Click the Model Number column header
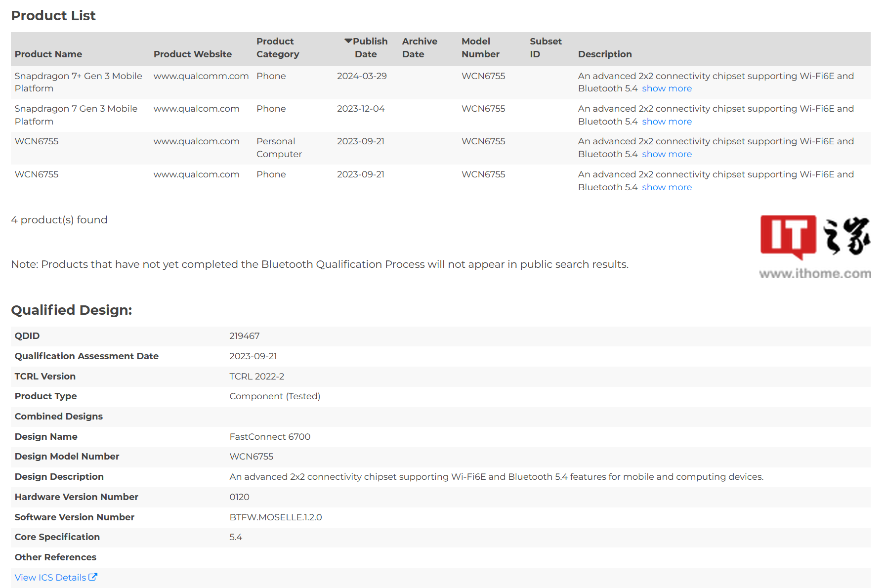 [480, 48]
